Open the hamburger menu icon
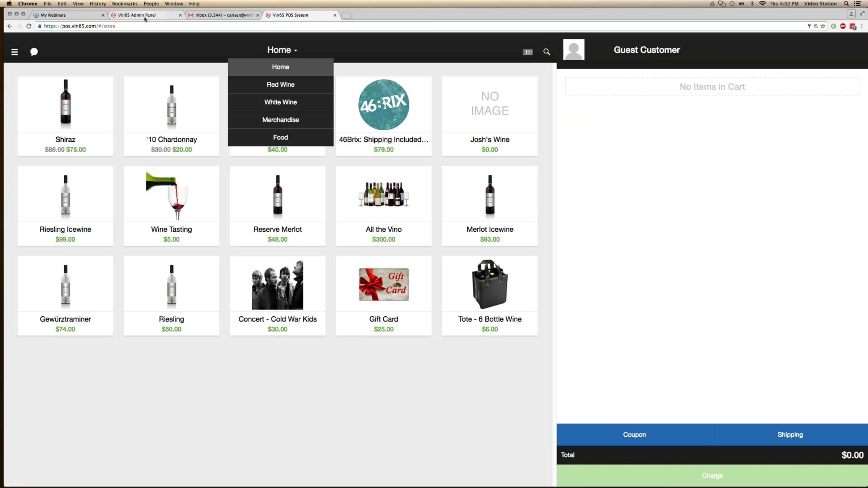The height and width of the screenshot is (488, 868). coord(14,52)
